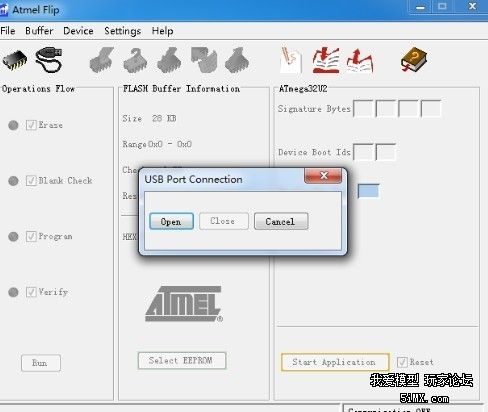
Task: Click the Blank Check status indicator dot
Action: pos(13,181)
